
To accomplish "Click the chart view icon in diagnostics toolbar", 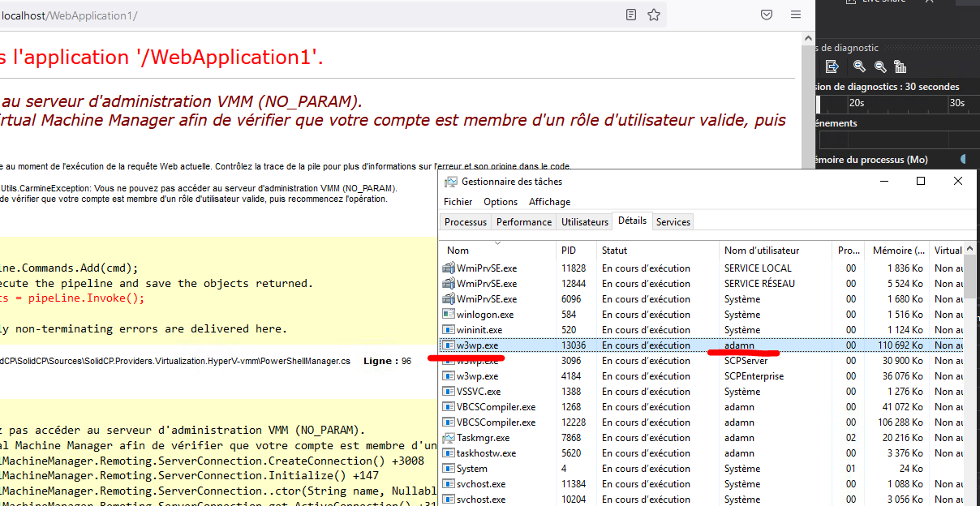I will click(x=900, y=66).
